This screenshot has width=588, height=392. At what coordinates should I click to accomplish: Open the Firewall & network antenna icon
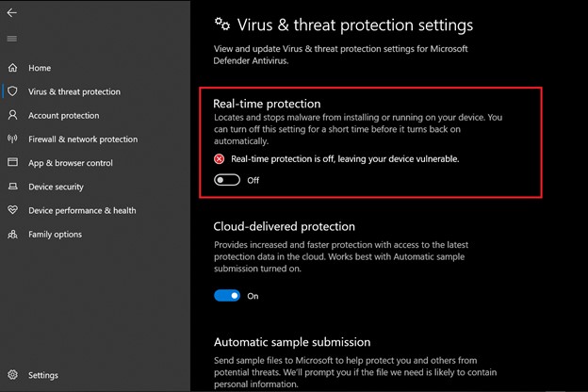(13, 139)
